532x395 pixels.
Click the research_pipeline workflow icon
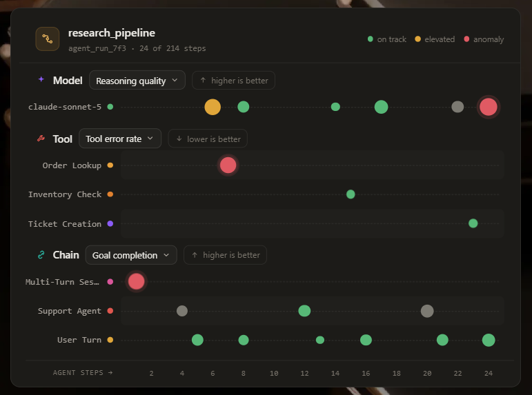(x=48, y=39)
